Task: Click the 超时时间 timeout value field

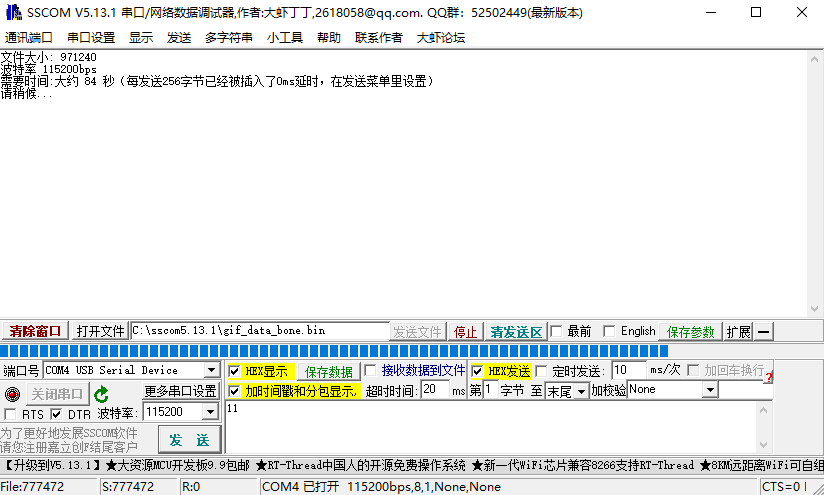Action: 436,389
